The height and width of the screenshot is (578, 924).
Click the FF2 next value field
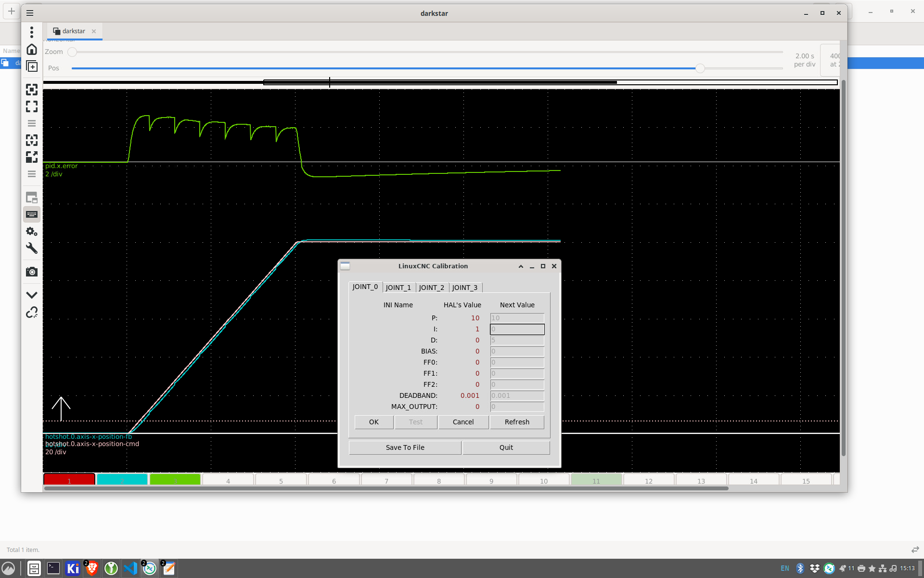click(517, 384)
